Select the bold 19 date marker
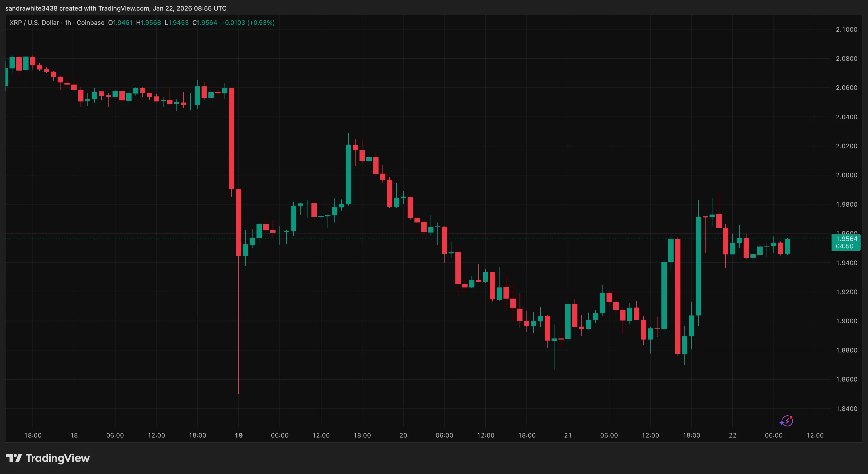Screen dimensions: 868x474 (239, 435)
